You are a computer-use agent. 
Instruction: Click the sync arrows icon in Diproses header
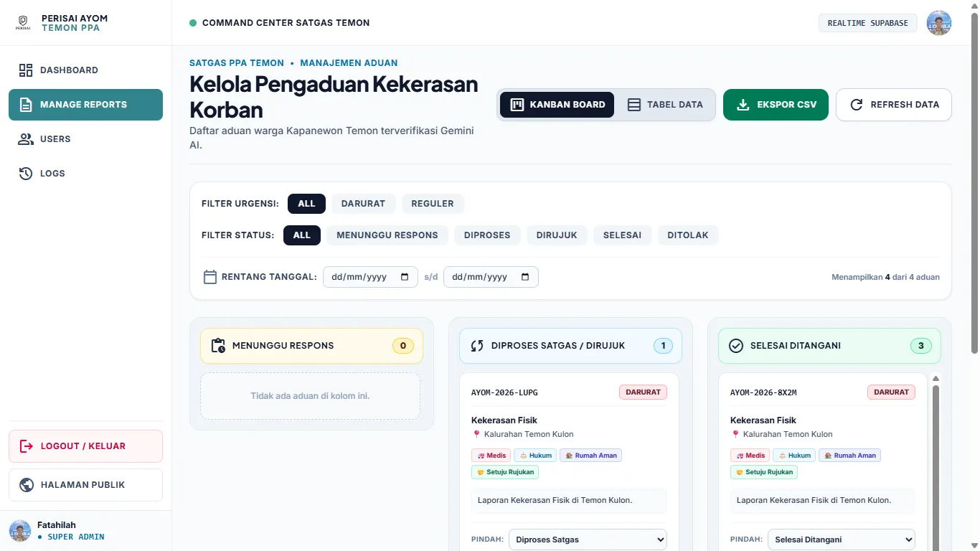point(477,346)
